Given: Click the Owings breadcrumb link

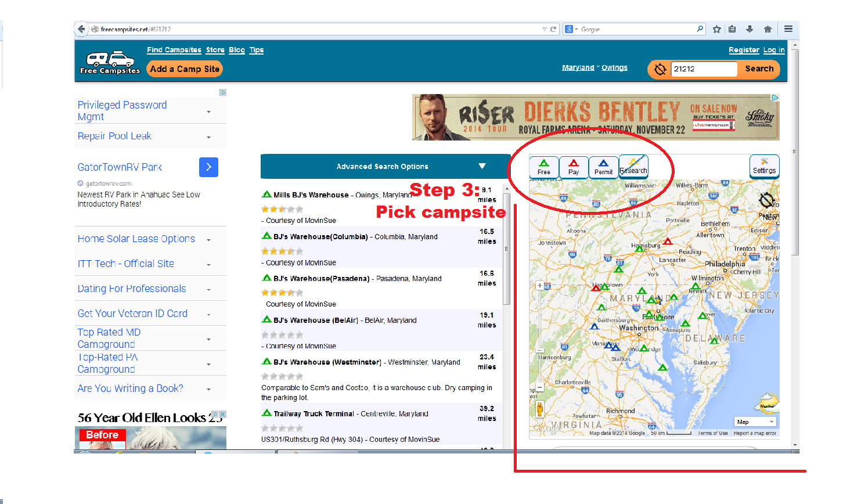Looking at the screenshot, I should [614, 67].
